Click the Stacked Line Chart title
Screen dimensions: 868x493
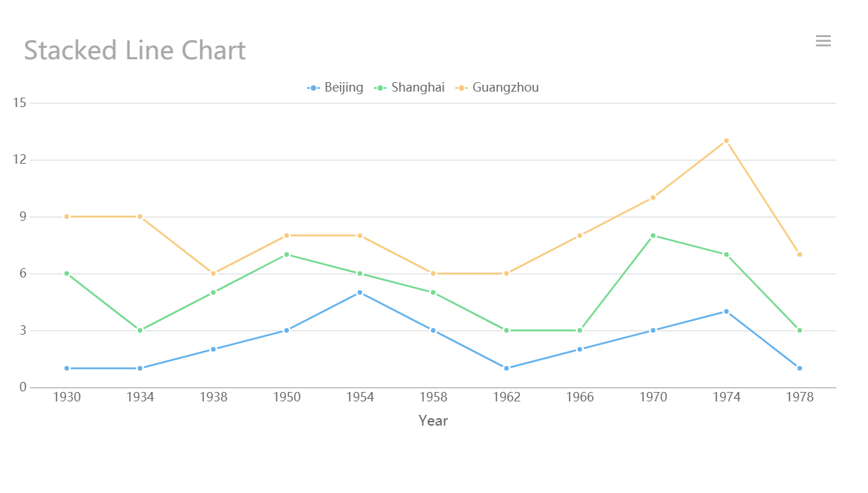point(135,51)
